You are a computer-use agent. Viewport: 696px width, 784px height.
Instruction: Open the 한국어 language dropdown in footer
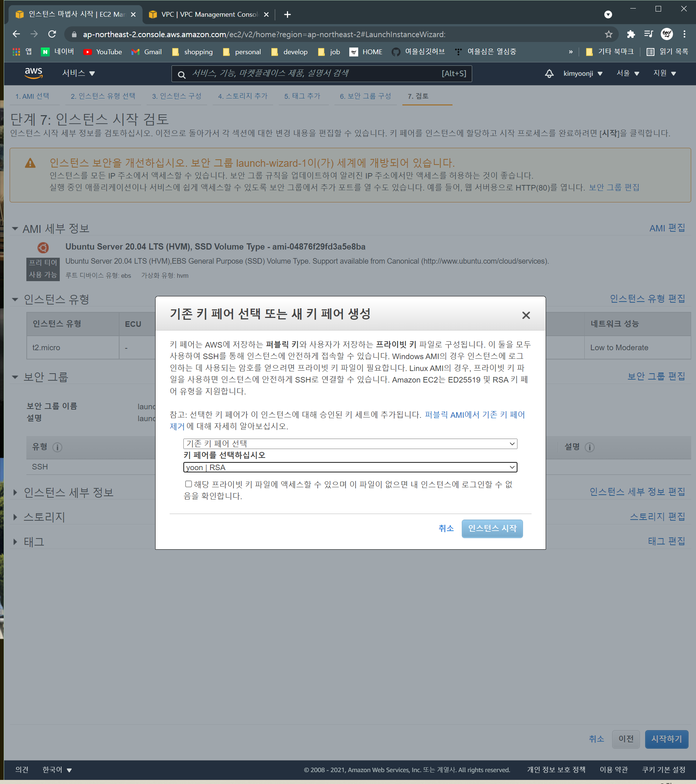click(x=57, y=770)
